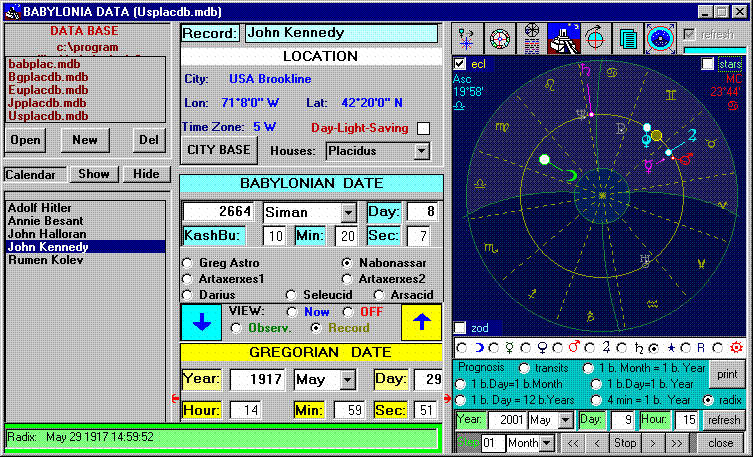Screen dimensions: 753x457
Task: Click the CITY BASE button
Action: (218, 150)
